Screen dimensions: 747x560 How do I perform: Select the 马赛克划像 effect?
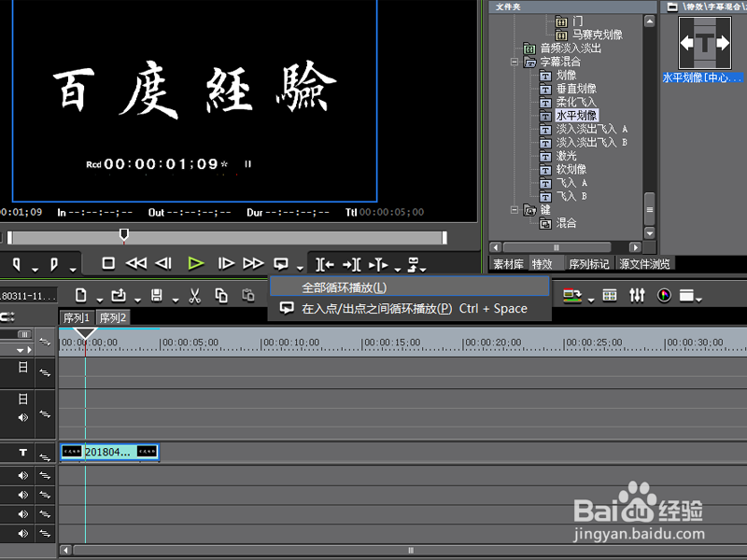click(598, 35)
